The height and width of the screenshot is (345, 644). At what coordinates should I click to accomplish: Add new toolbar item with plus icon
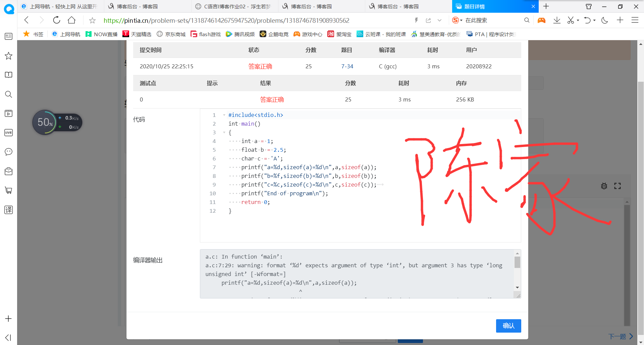pos(620,20)
